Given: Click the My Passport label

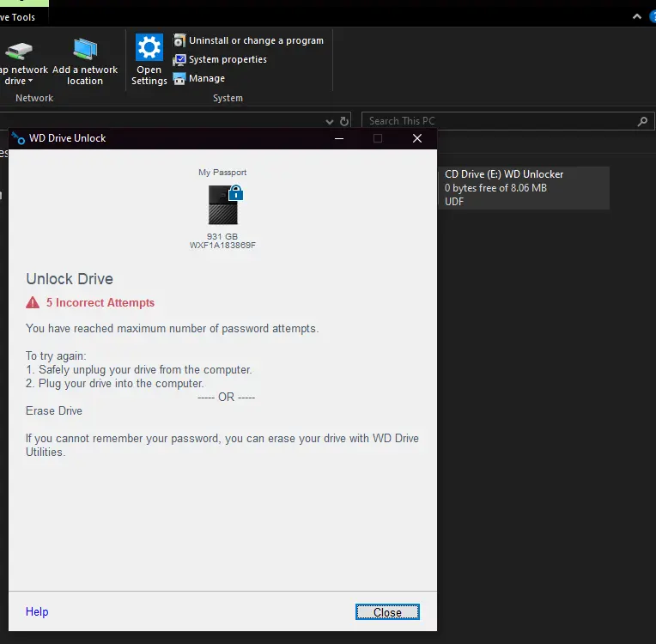Looking at the screenshot, I should click(x=222, y=173).
